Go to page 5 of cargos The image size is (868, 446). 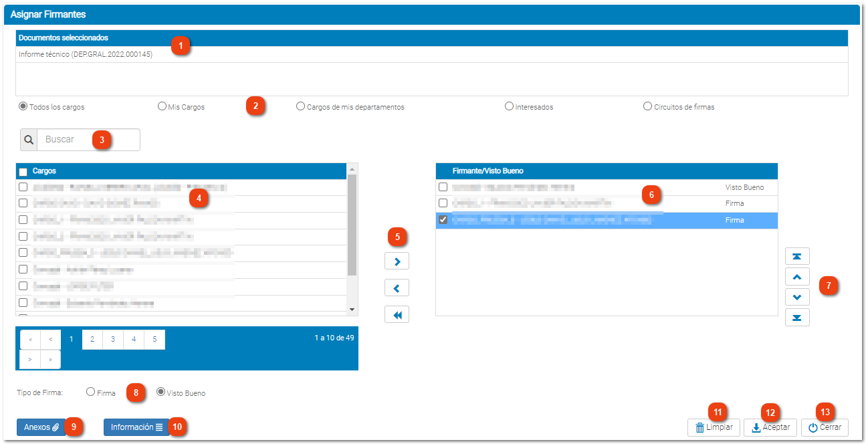point(154,340)
